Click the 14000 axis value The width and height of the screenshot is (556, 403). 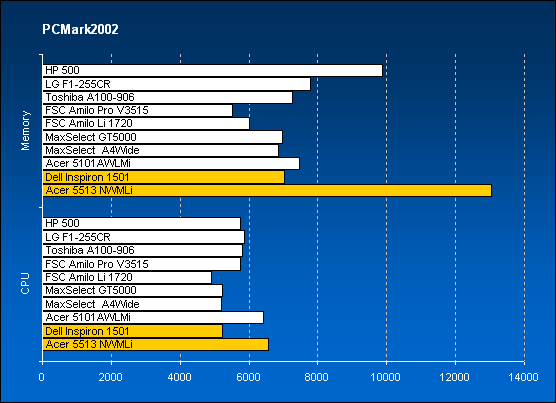(523, 377)
